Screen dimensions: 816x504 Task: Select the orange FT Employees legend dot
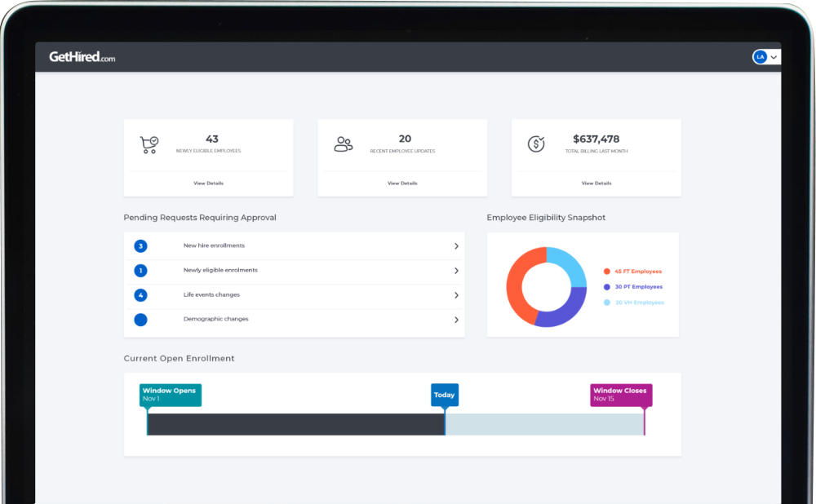[x=606, y=272]
